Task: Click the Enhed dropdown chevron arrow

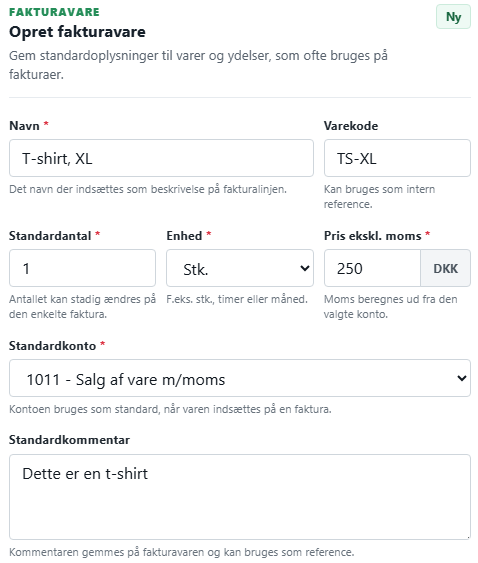Action: click(x=305, y=268)
